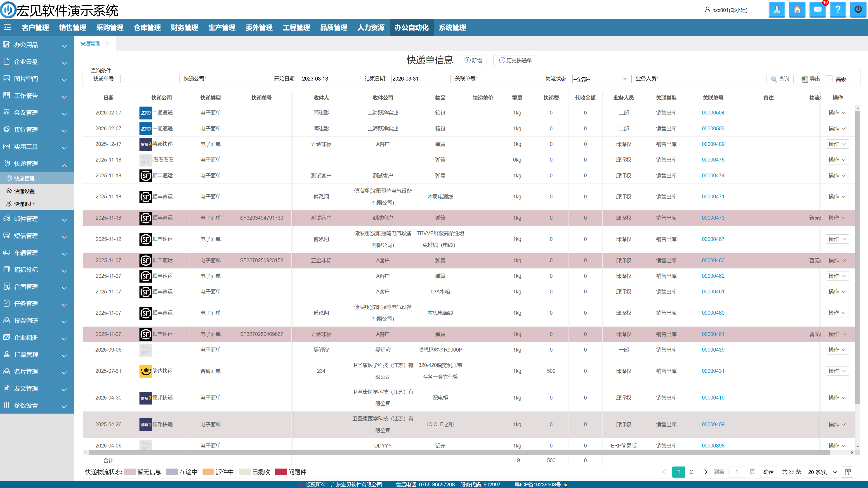
Task: Select 快递设置 in the sidebar
Action: tap(24, 191)
